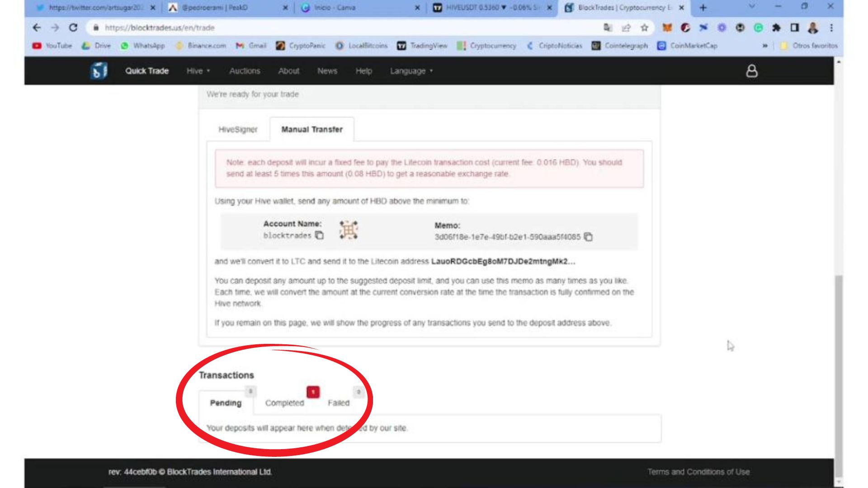Open TradingView bookmark
This screenshot has width=868, height=488.
click(422, 46)
